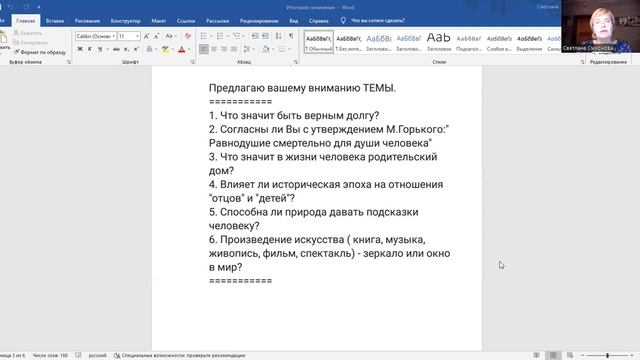Open Ссылки tab
Viewport: 640px width, 360px height.
coord(186,21)
